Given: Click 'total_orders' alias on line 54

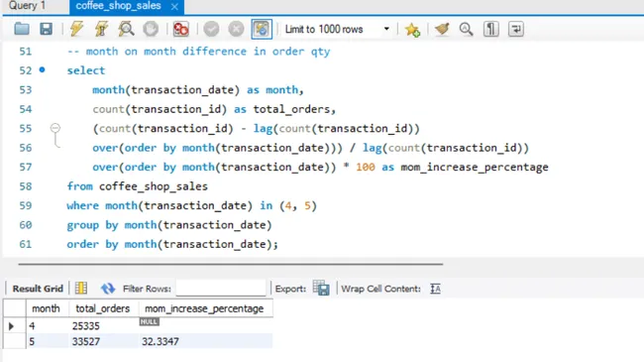Looking at the screenshot, I should pos(291,109).
